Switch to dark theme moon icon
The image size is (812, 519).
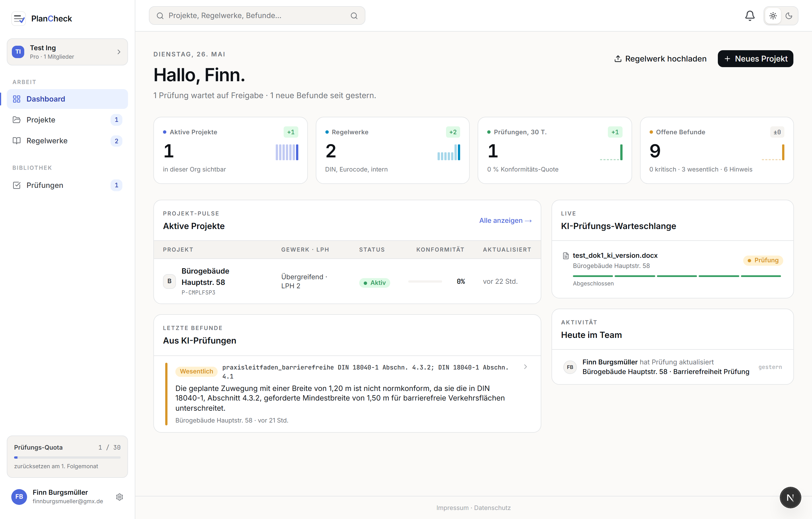(x=789, y=16)
